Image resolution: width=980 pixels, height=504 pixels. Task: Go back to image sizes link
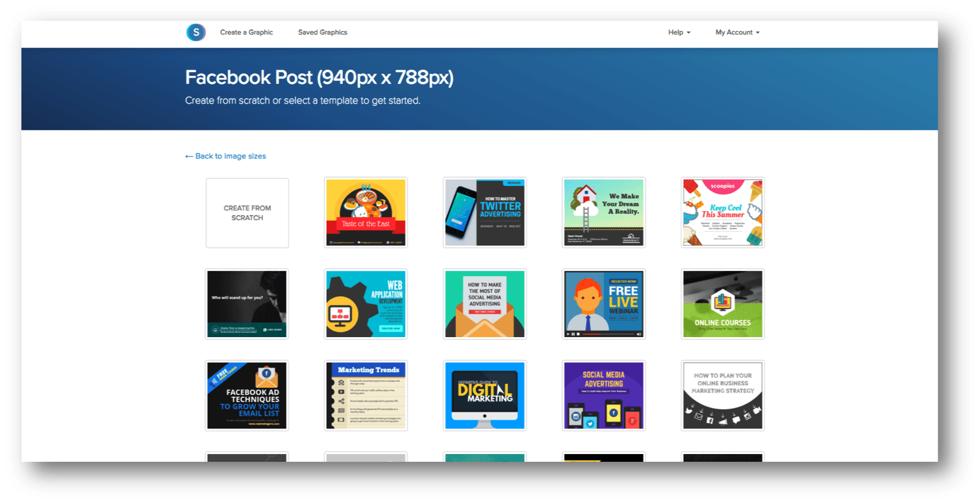225,156
